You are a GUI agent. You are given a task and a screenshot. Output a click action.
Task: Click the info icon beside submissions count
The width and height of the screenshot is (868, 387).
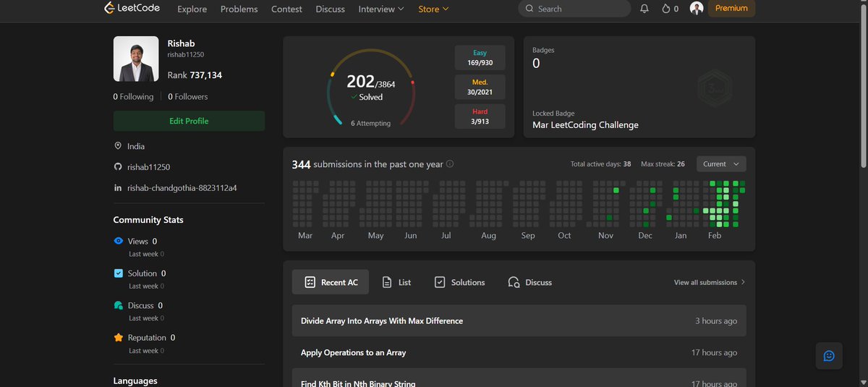(450, 164)
